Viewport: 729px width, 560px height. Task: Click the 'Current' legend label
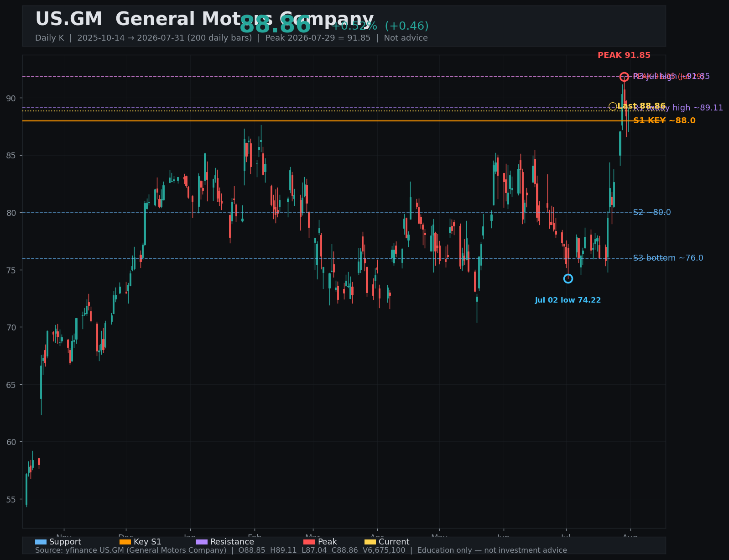[x=394, y=542]
